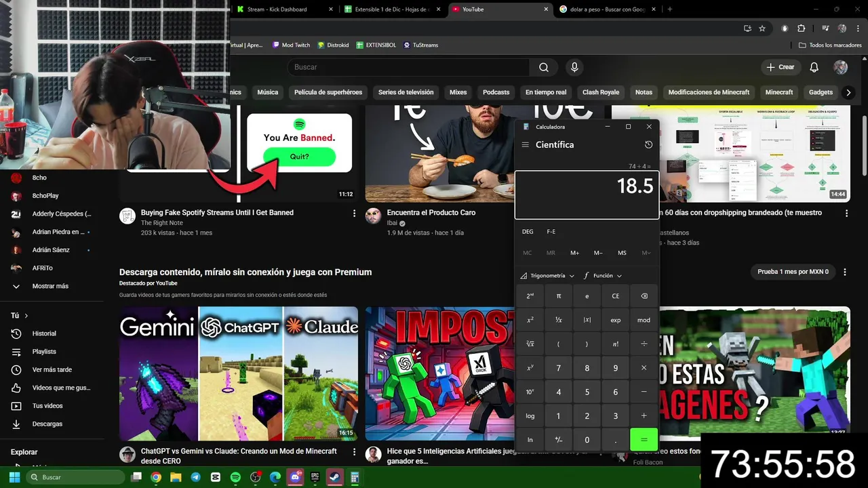Expand the Tú section chevron
This screenshot has width=868, height=488.
point(26,316)
